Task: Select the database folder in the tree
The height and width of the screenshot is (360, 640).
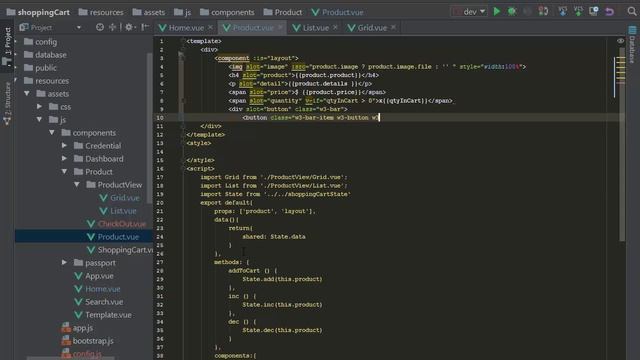Action: (45, 55)
